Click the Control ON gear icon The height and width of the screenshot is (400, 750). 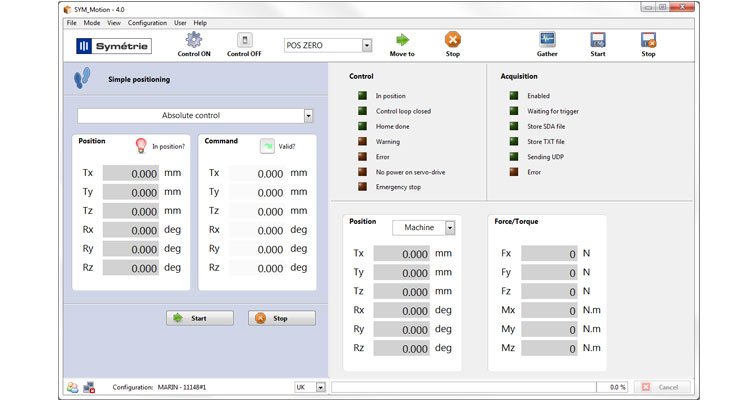[193, 40]
